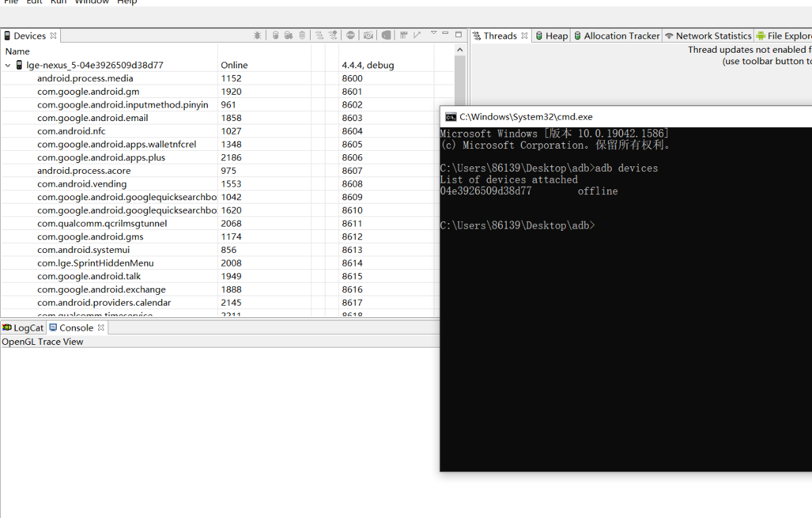
Task: Click PID 1152 cell
Action: (231, 78)
